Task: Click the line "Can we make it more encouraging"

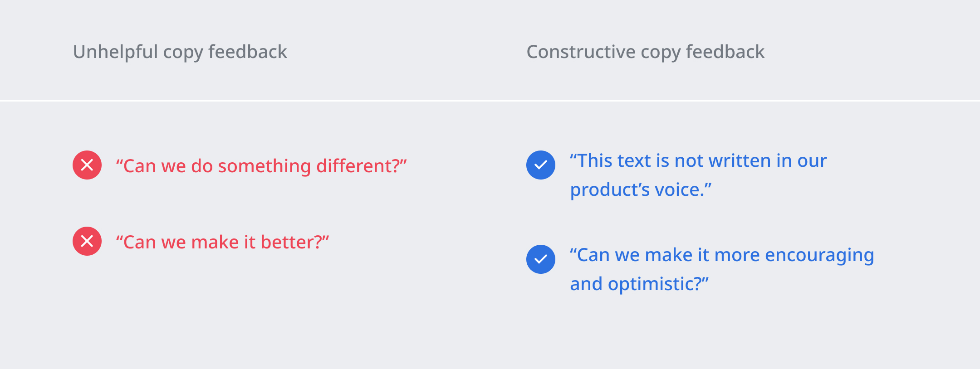Action: coord(721,255)
